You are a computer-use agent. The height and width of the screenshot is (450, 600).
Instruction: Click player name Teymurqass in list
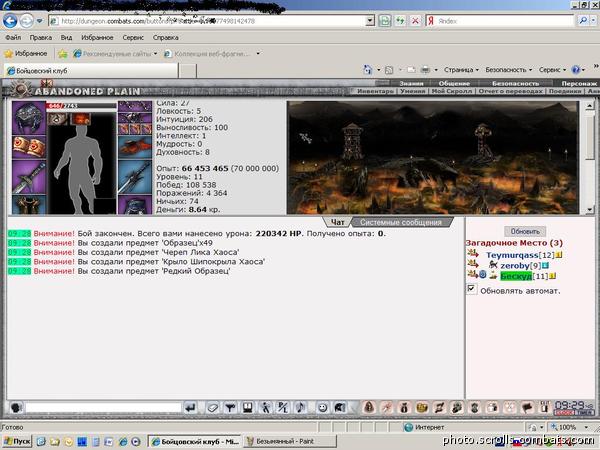(512, 255)
